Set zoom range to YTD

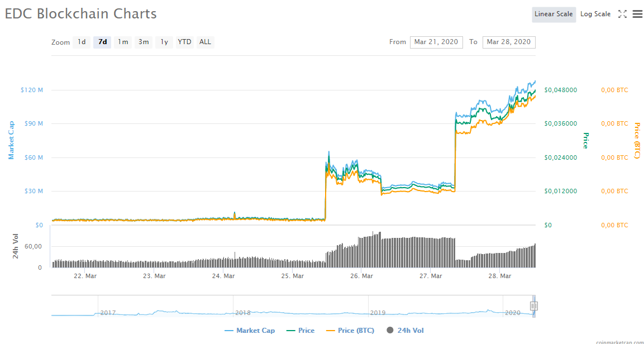point(184,42)
